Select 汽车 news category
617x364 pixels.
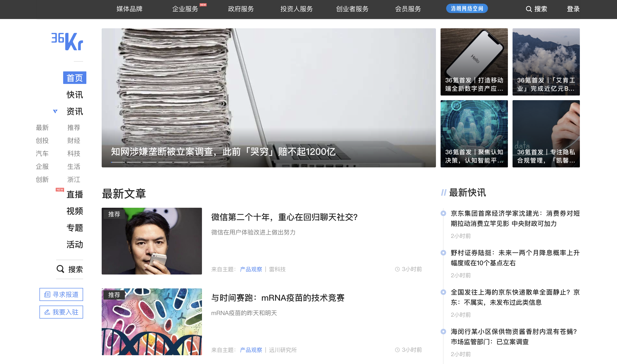pos(42,153)
